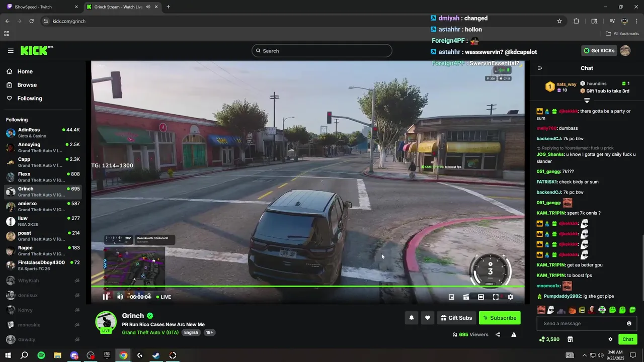Open Epic Games from taskbar
Screen dimensions: 644x362
coord(107,355)
